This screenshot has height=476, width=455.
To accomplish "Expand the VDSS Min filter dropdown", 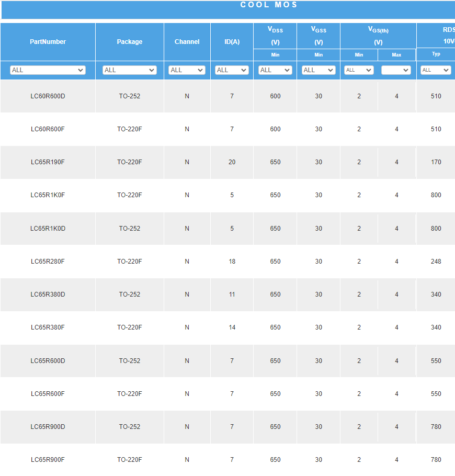I will [275, 70].
